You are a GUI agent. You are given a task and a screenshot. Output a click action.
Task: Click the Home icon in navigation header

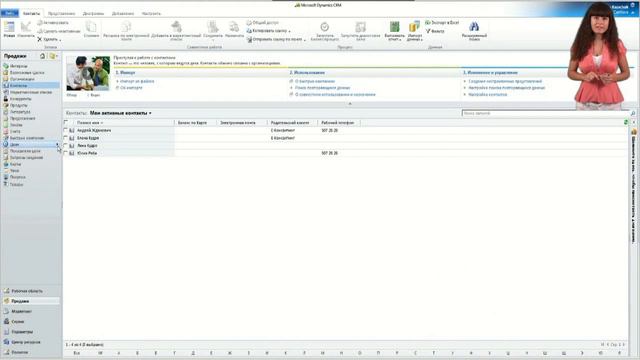click(42, 56)
